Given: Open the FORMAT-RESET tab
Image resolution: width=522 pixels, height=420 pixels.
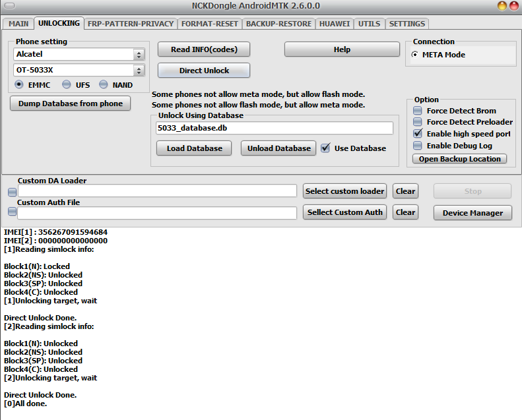Looking at the screenshot, I should tap(209, 24).
